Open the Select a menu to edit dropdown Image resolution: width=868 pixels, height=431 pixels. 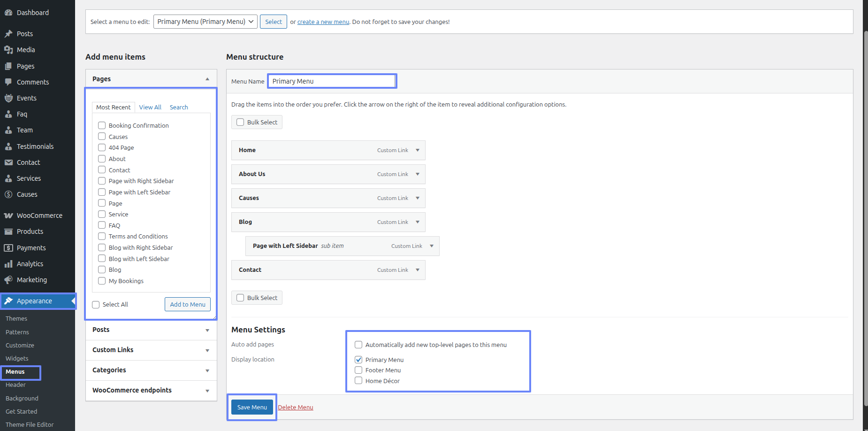click(205, 22)
